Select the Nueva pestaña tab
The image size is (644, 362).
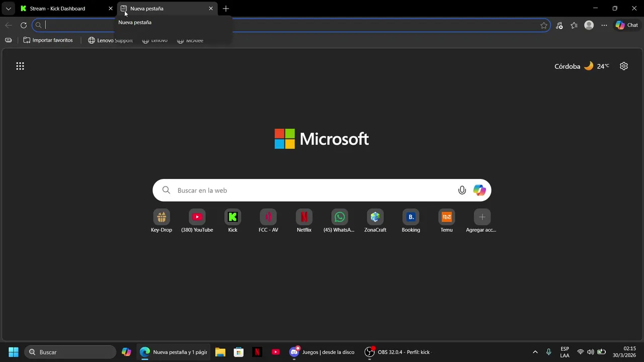point(167,9)
